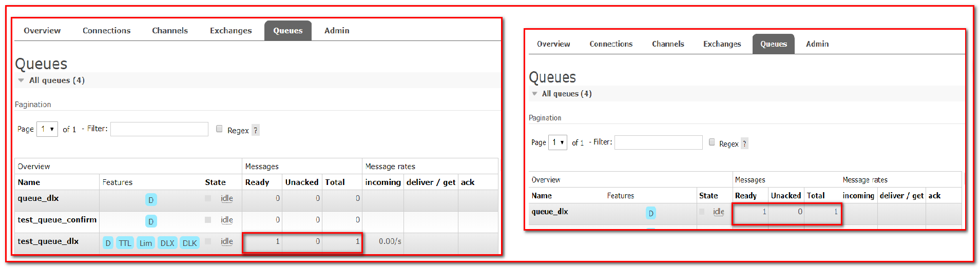The height and width of the screenshot is (268, 980).
Task: Click the DLX feature badge on test_queue_dlx
Action: click(x=167, y=243)
